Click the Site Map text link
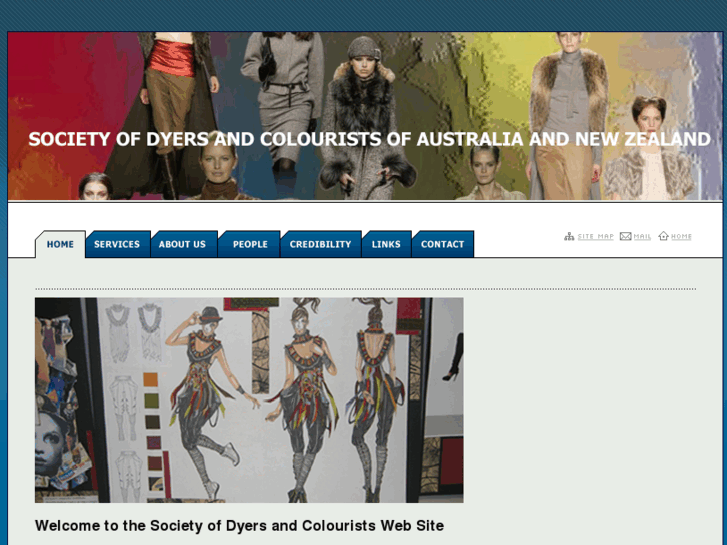Screen dimensions: 727x545 [595, 237]
